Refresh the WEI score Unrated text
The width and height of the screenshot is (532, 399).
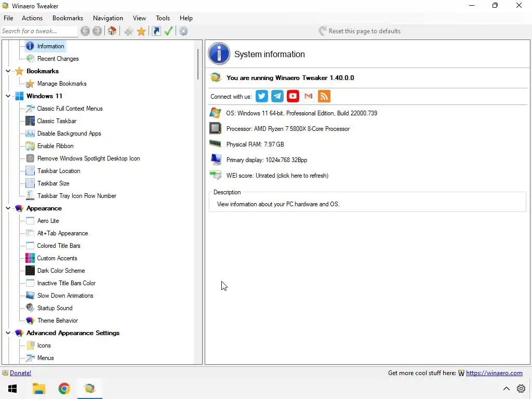point(277,176)
